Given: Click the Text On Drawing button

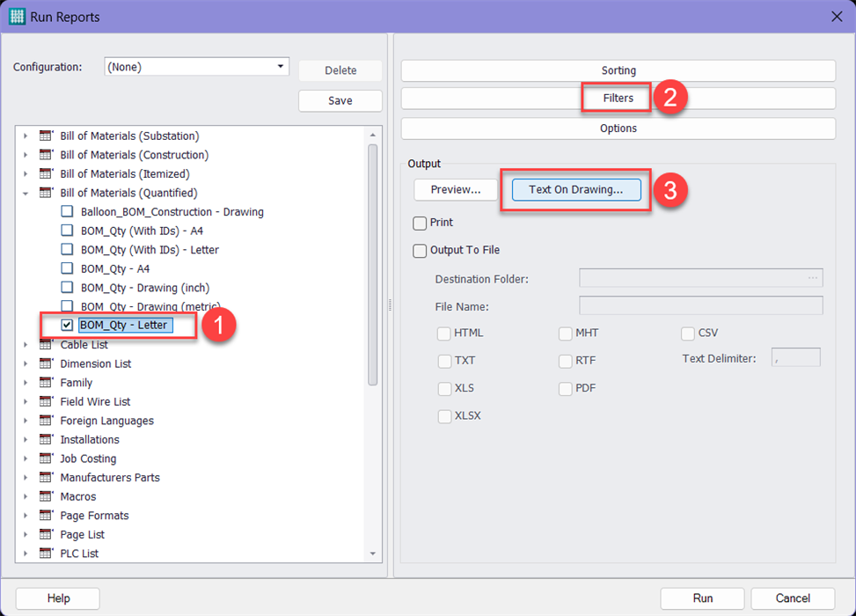Looking at the screenshot, I should pyautogui.click(x=576, y=189).
